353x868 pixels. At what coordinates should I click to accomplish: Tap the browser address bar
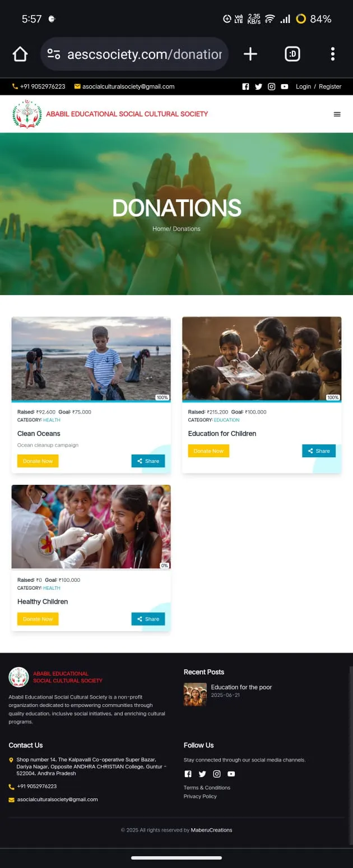134,54
